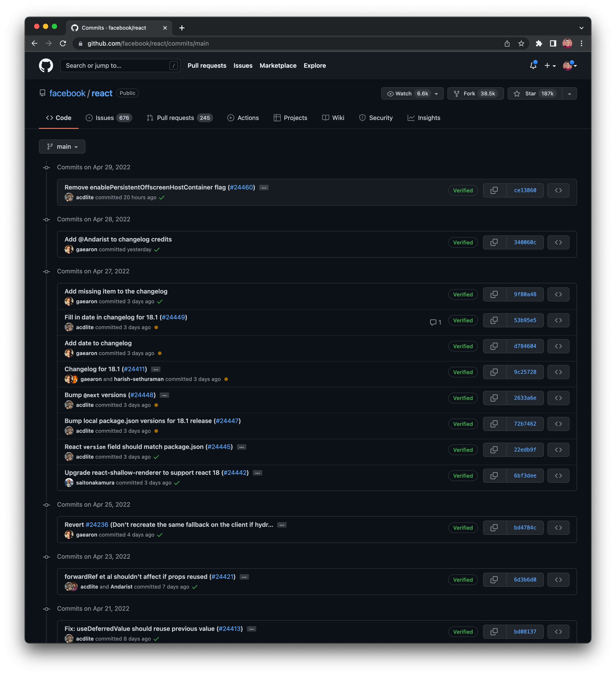
Task: Open the star lists dropdown arrow
Action: 569,94
